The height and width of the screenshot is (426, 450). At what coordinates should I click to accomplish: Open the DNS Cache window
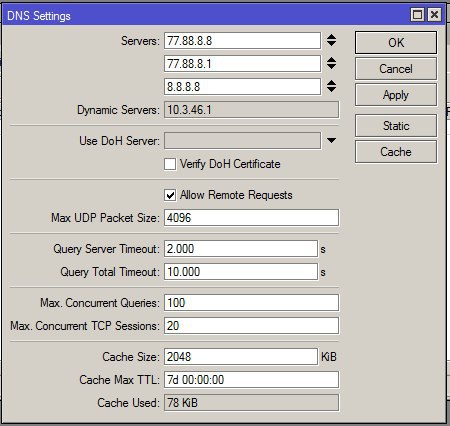396,152
